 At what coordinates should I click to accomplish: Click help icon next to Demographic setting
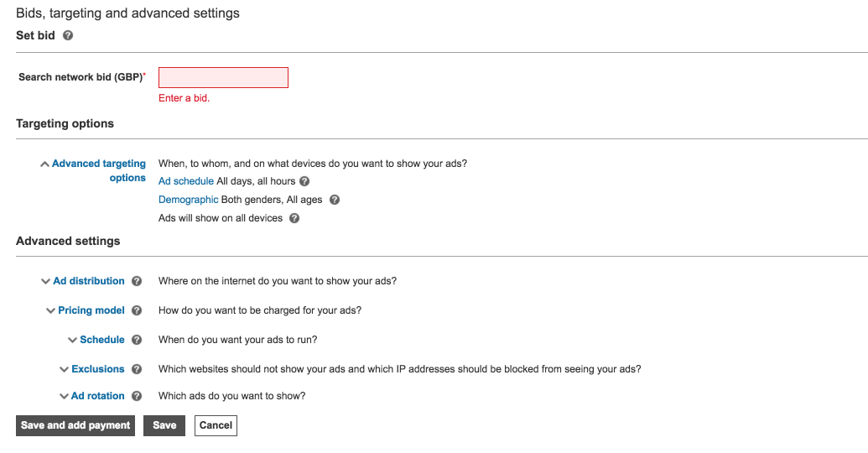tap(335, 200)
